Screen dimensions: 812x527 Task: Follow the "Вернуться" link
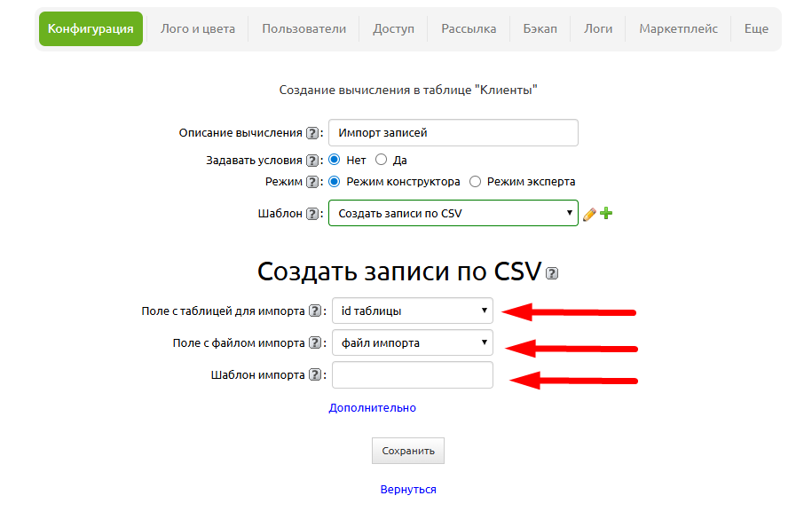point(408,490)
